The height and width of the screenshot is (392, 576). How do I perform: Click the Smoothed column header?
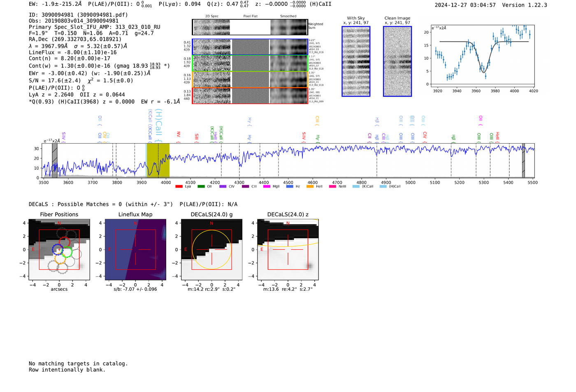pos(288,16)
